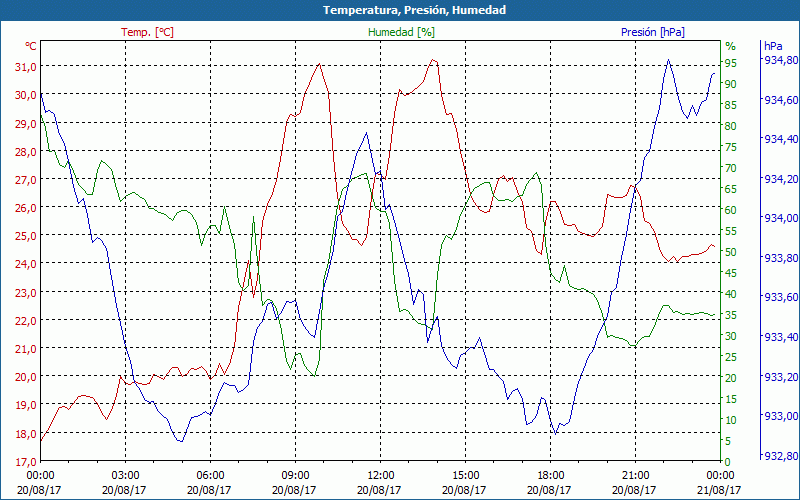The image size is (800, 500).
Task: Click the 18,0 temperature axis value
Action: (25, 434)
